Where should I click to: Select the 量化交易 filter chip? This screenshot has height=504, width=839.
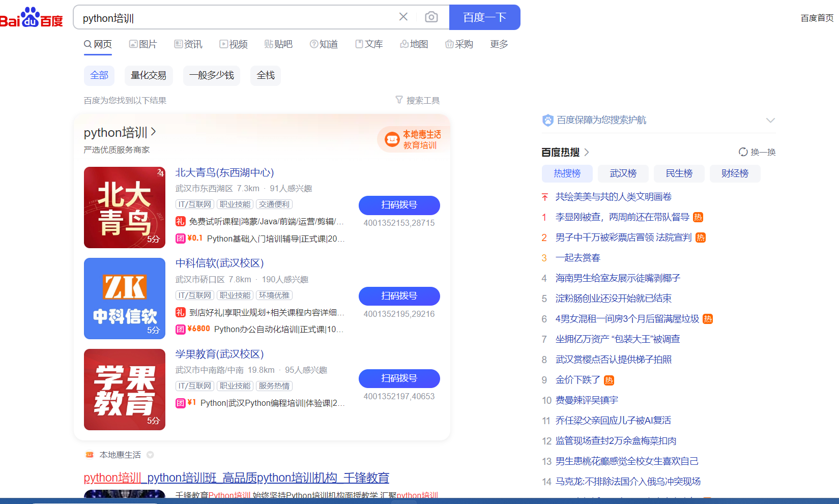pyautogui.click(x=149, y=75)
